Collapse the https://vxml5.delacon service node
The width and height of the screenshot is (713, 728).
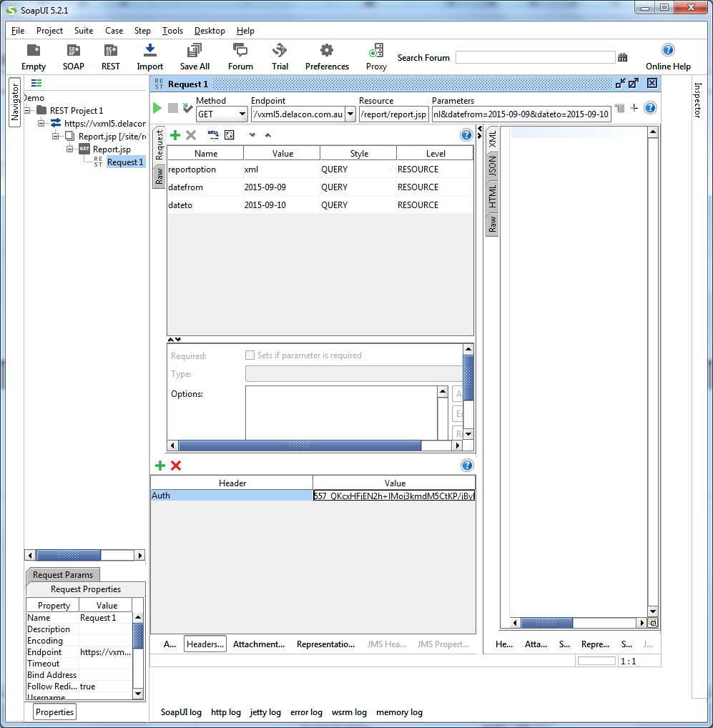(x=41, y=124)
